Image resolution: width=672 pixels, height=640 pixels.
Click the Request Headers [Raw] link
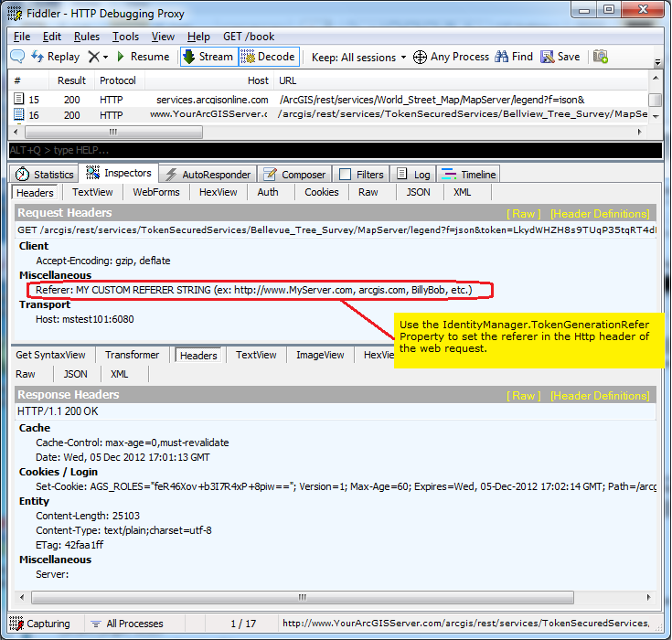pos(523,213)
